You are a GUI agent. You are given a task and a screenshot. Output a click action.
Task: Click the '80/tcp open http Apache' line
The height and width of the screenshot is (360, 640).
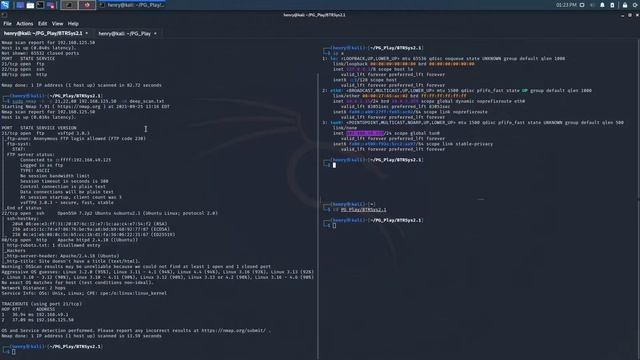pyautogui.click(x=70, y=240)
